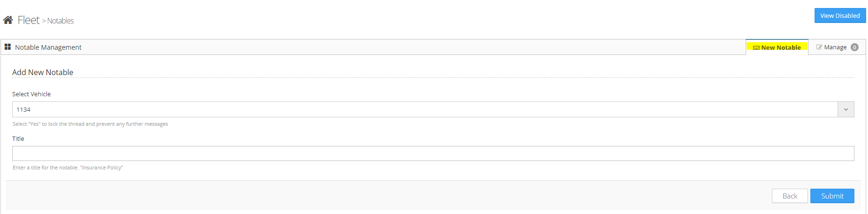Switch to the New Notable tab
The image size is (868, 214).
pos(781,47)
